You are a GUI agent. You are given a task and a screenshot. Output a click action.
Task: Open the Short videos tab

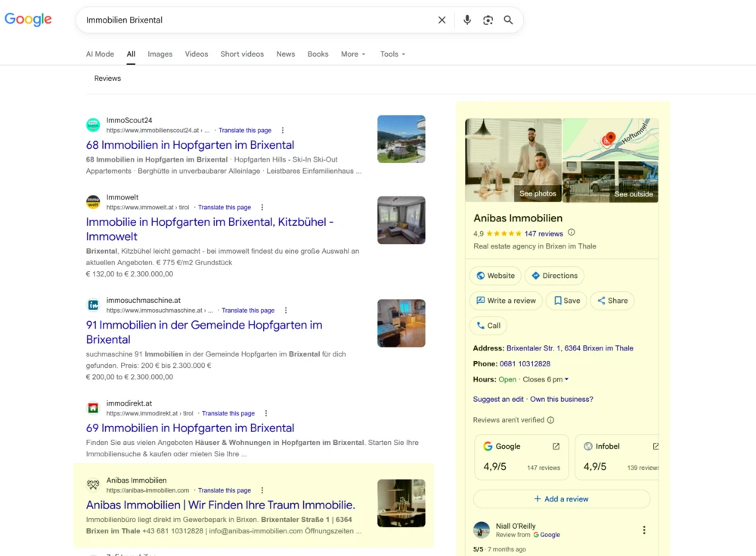tap(242, 54)
